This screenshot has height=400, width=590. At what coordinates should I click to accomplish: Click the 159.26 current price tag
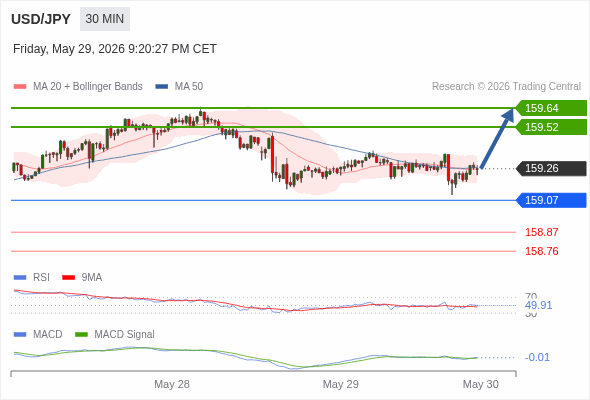(551, 168)
